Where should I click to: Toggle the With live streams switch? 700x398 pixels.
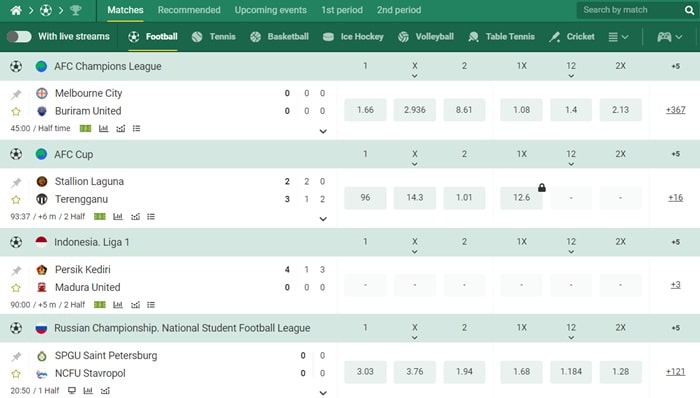19,37
